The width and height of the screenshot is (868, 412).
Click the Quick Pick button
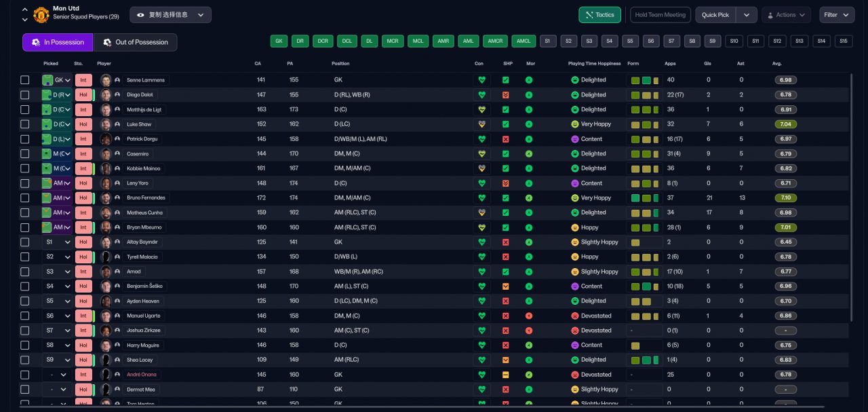(x=715, y=15)
